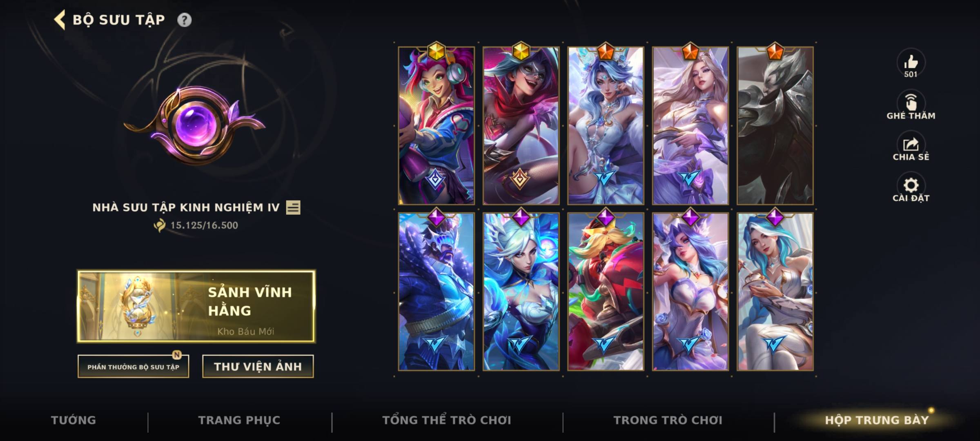Select the Hộp Trưng Bày tab

(x=877, y=420)
